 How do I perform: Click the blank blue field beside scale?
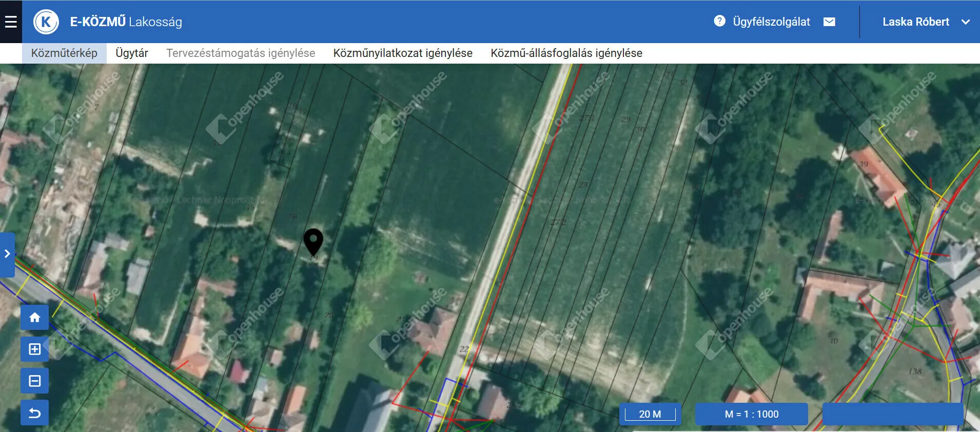point(893,414)
